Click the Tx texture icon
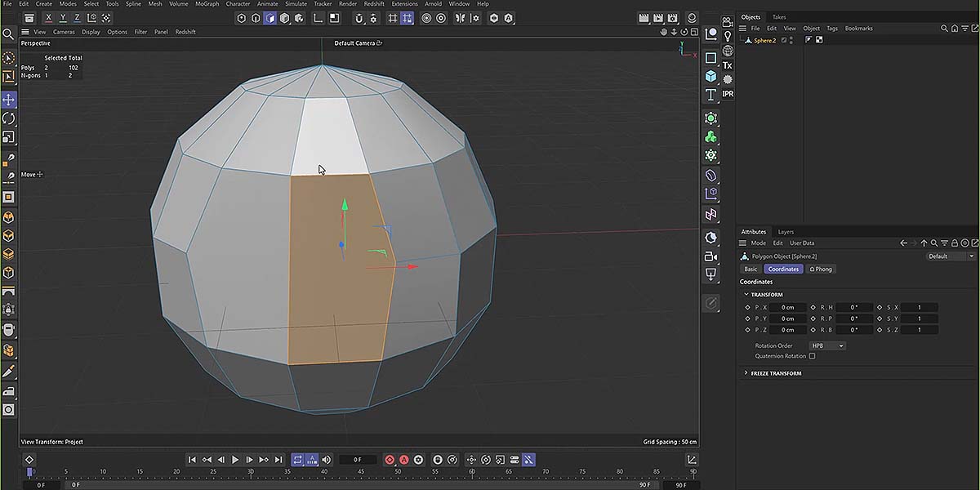The width and height of the screenshot is (980, 490). (x=728, y=65)
